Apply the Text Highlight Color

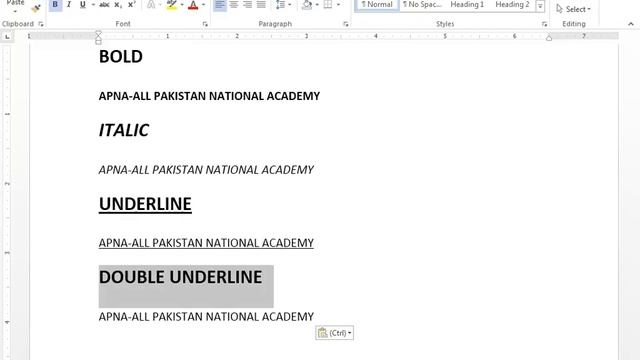pyautogui.click(x=172, y=4)
